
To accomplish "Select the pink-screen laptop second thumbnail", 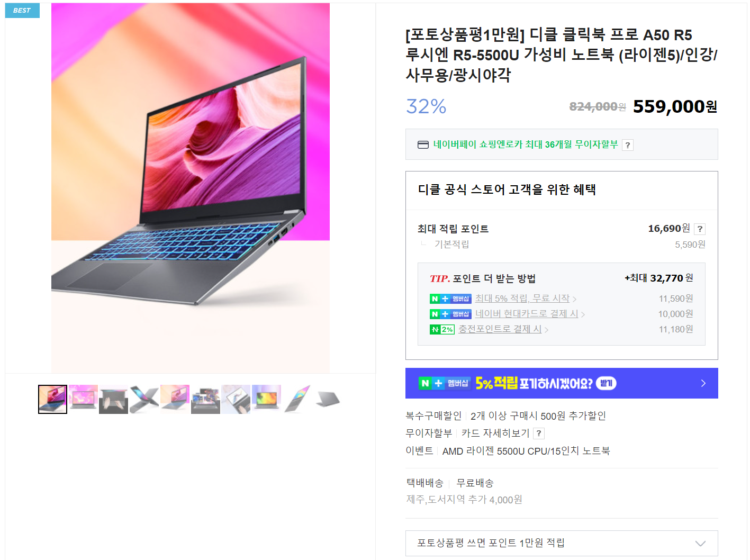I will [83, 399].
